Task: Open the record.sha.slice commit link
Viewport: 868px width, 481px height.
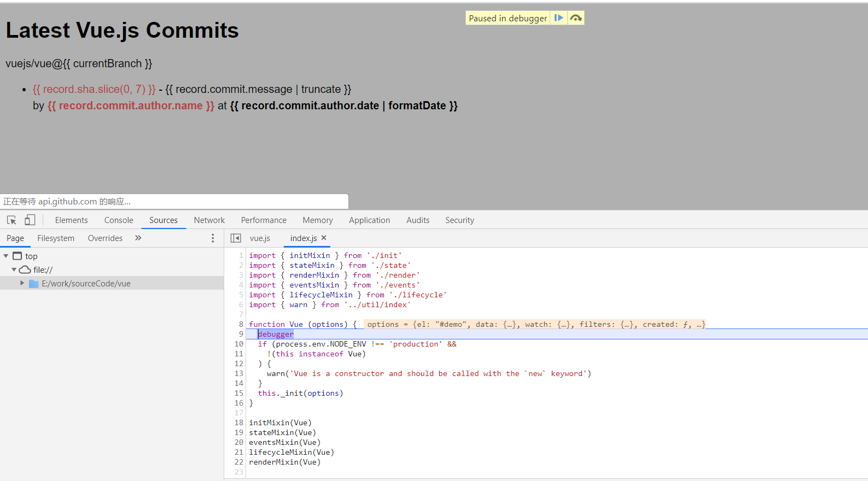Action: [94, 89]
